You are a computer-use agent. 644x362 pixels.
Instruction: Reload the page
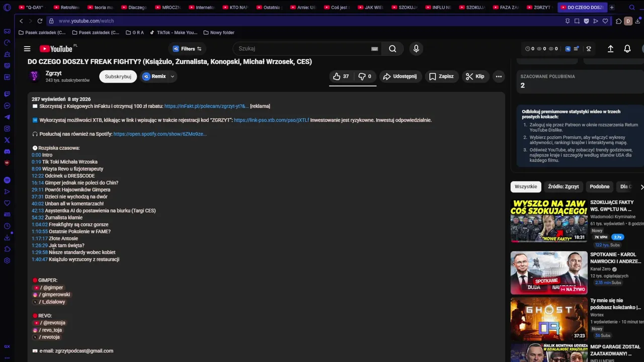pos(40,21)
